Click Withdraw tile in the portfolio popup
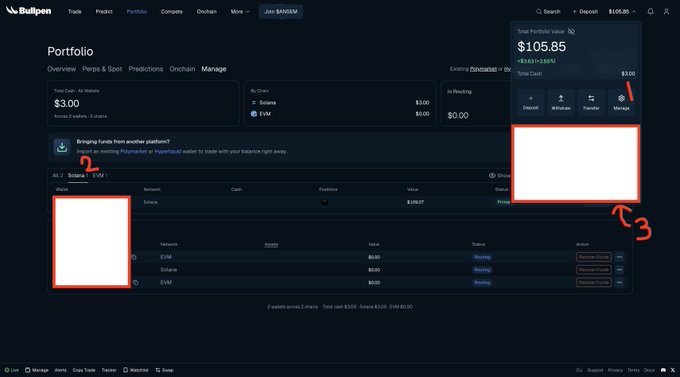This screenshot has height=377, width=680. pyautogui.click(x=561, y=102)
